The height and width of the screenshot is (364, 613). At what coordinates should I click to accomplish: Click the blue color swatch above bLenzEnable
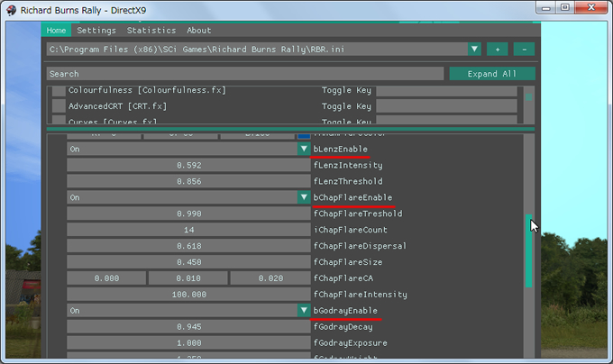(304, 136)
